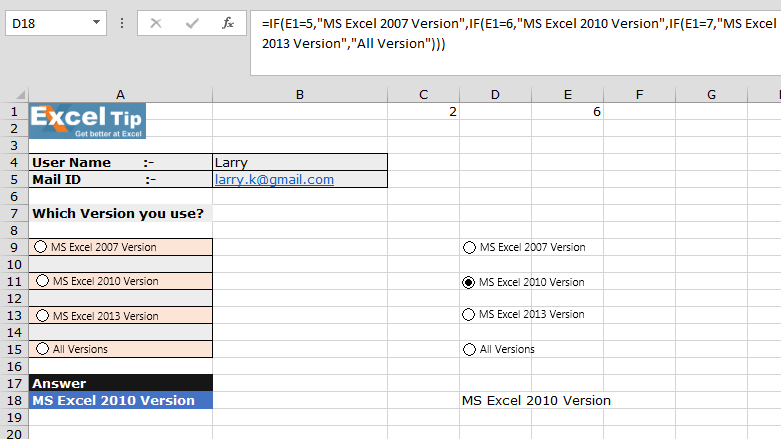Image resolution: width=781 pixels, height=439 pixels.
Task: Select MS Excel 2013 Version radio in column A
Action: click(42, 315)
